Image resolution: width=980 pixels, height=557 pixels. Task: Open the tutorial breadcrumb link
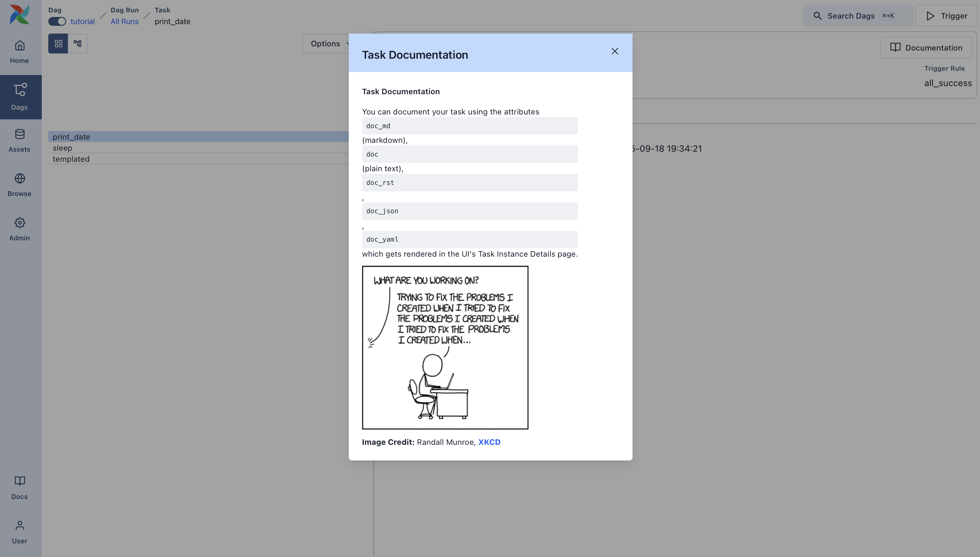(x=82, y=22)
